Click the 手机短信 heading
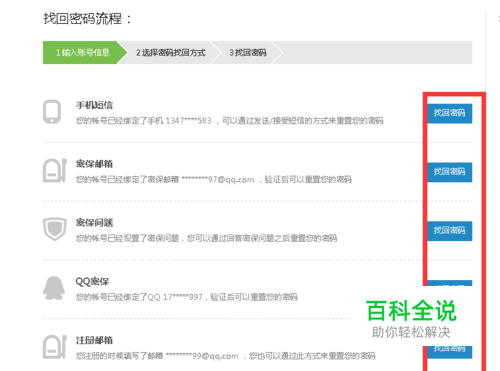 [94, 105]
